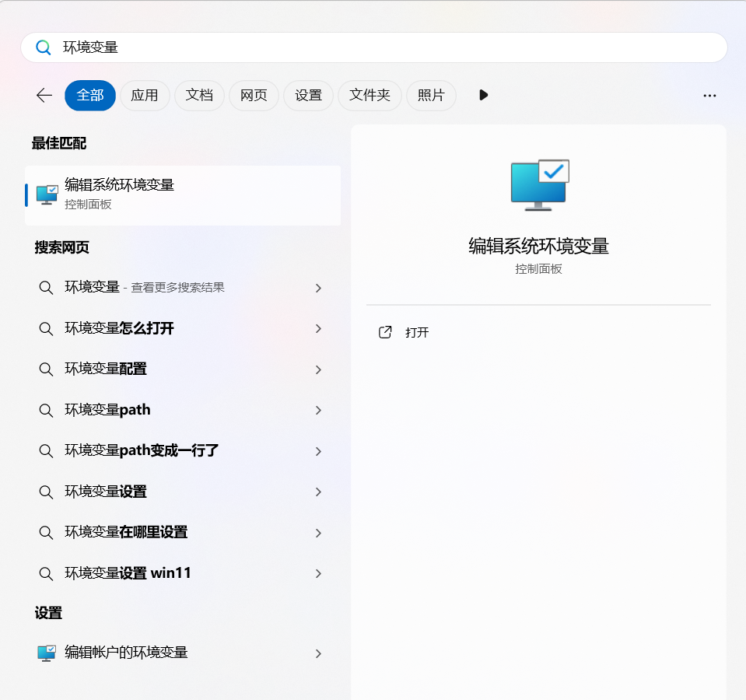This screenshot has height=700, width=746.
Task: Switch to the 文档 filter tab
Action: (x=199, y=95)
